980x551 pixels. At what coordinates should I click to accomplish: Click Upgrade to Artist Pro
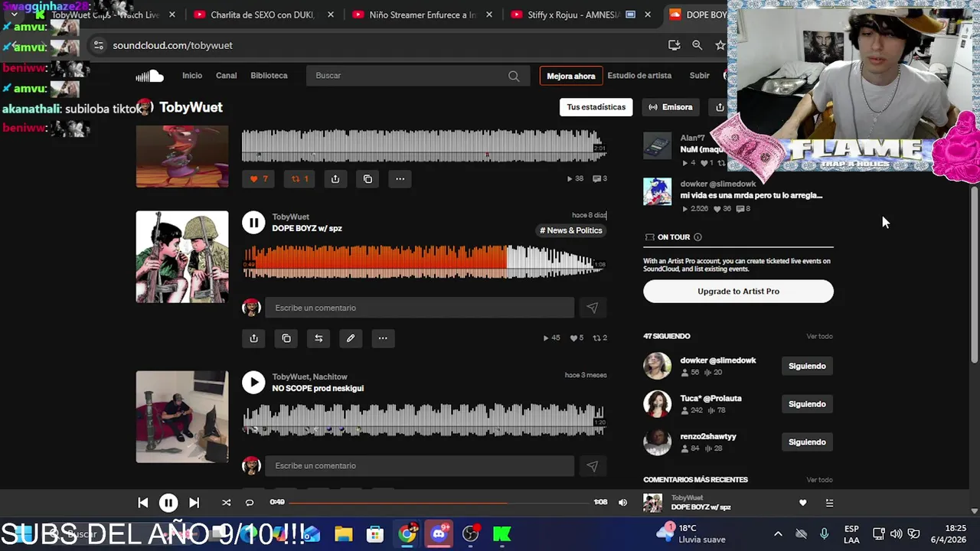pyautogui.click(x=738, y=291)
